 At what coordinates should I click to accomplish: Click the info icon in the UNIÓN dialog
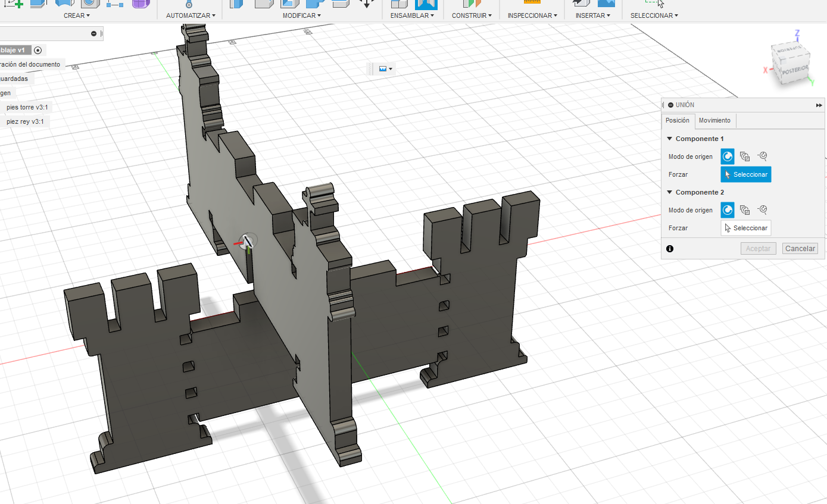[x=670, y=249]
